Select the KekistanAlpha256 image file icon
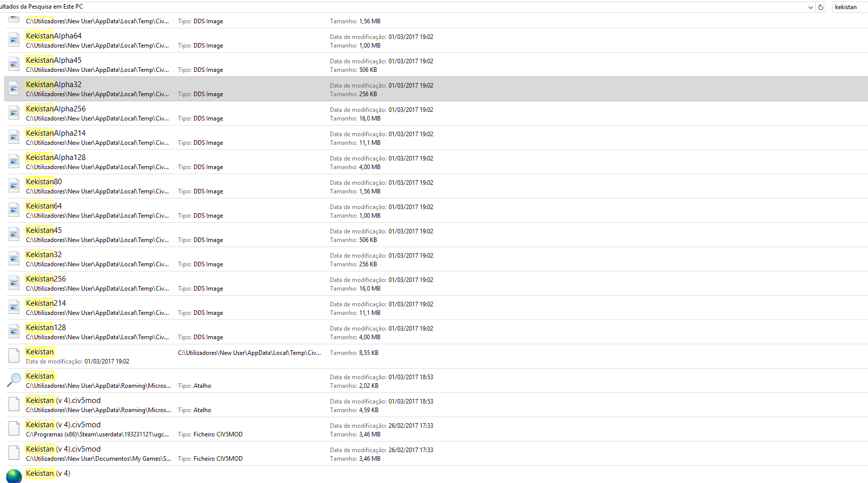 coord(14,113)
